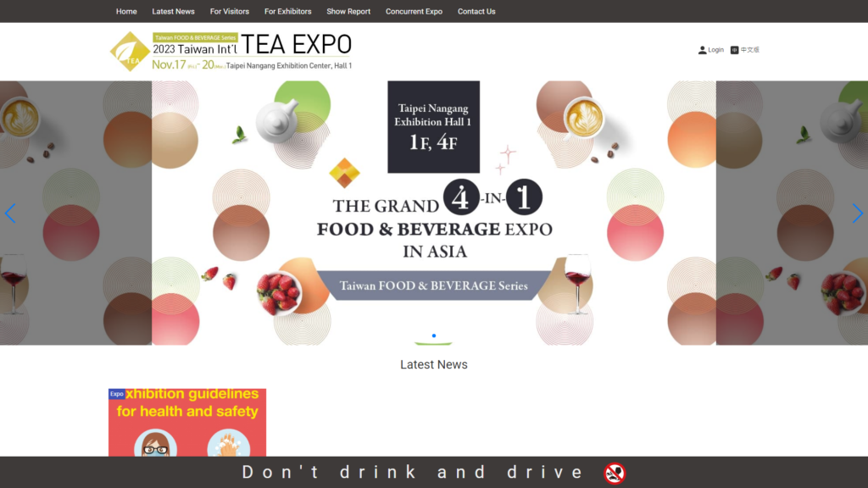Advance carousel with right arrow
This screenshot has height=488, width=868.
click(x=857, y=213)
